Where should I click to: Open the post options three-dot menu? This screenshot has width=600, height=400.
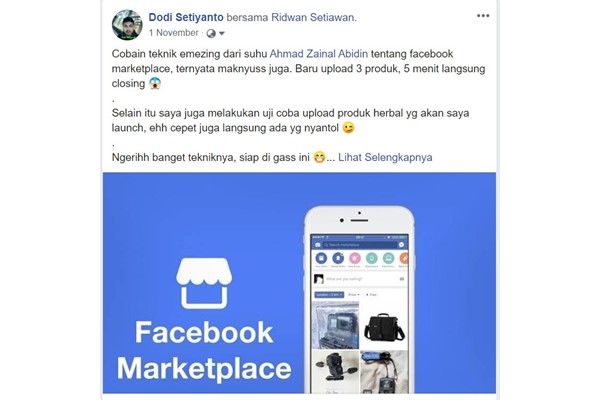point(483,16)
